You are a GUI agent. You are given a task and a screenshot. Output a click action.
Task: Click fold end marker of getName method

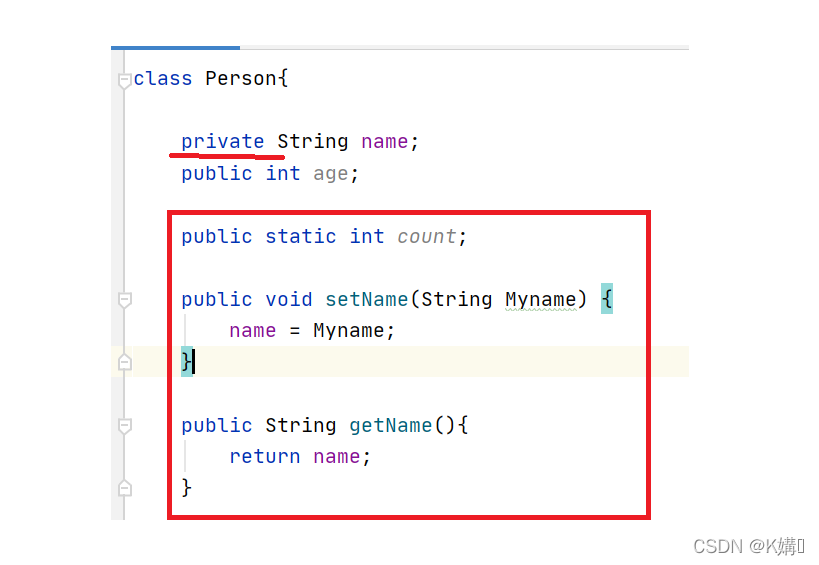[x=124, y=488]
